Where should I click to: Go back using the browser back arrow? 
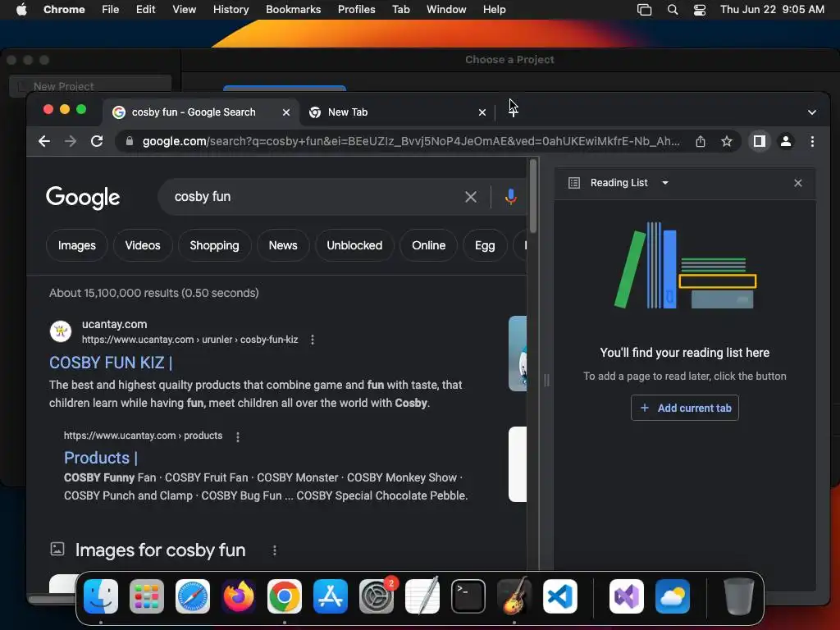click(44, 141)
